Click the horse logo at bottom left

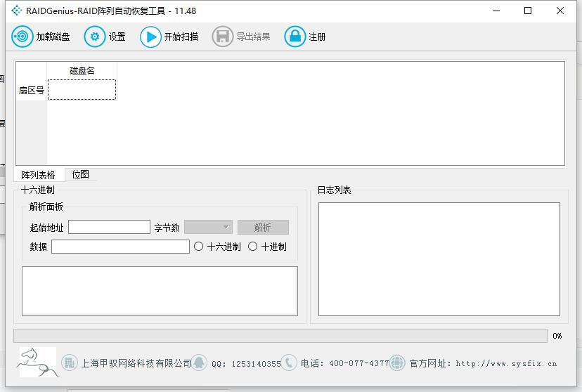(x=36, y=361)
